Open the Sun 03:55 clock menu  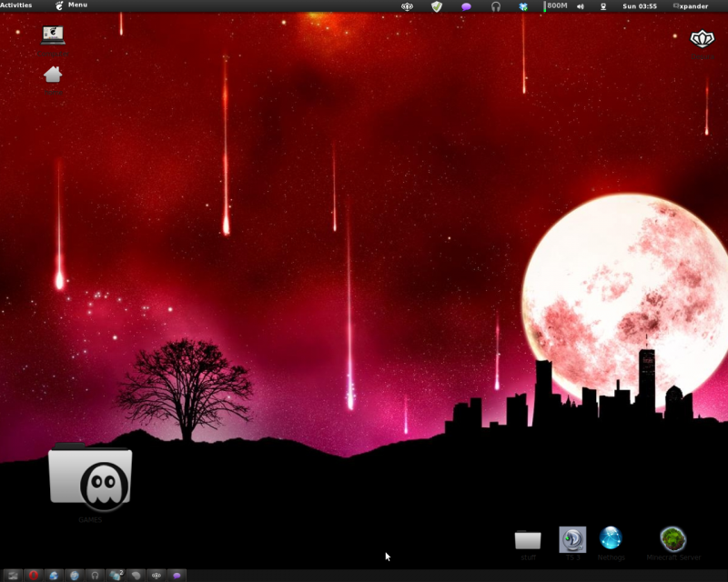640,6
